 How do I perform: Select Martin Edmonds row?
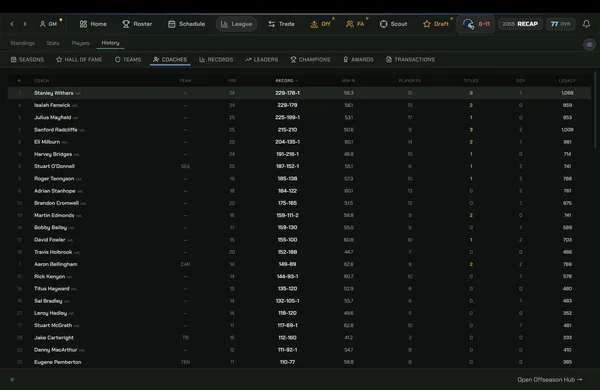(299, 215)
